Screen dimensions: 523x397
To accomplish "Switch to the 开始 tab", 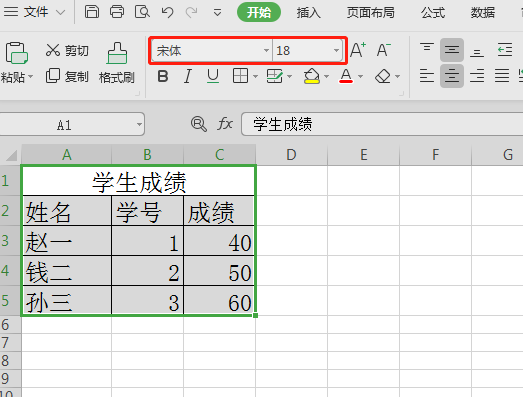I will tap(259, 12).
